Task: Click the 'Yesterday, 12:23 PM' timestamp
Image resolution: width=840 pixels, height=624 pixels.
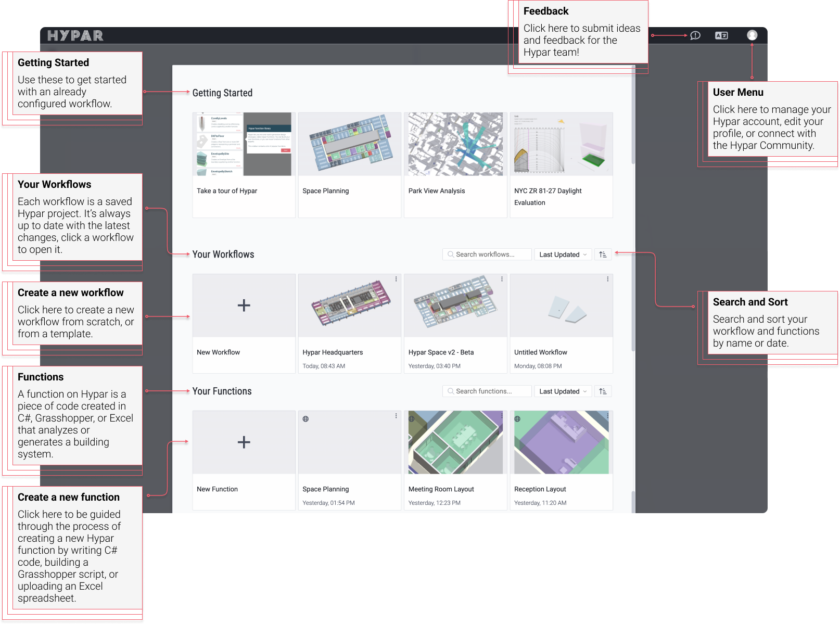Action: pos(435,503)
